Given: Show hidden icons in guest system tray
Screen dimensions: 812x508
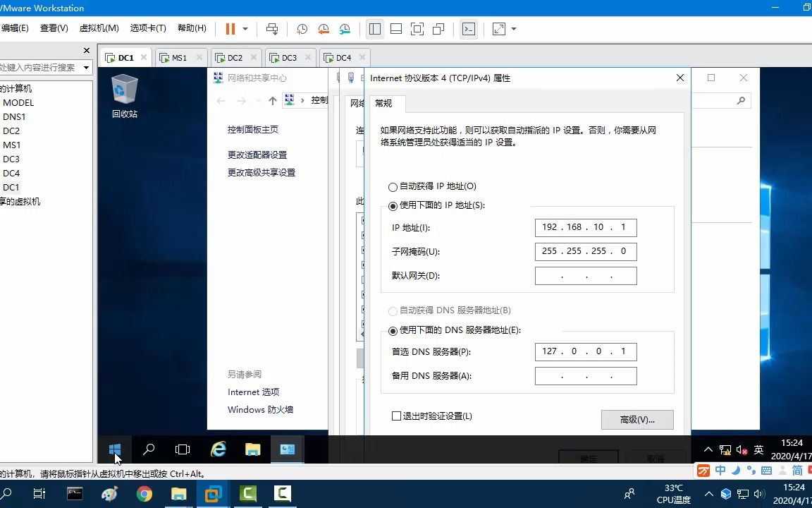Looking at the screenshot, I should pyautogui.click(x=708, y=450).
